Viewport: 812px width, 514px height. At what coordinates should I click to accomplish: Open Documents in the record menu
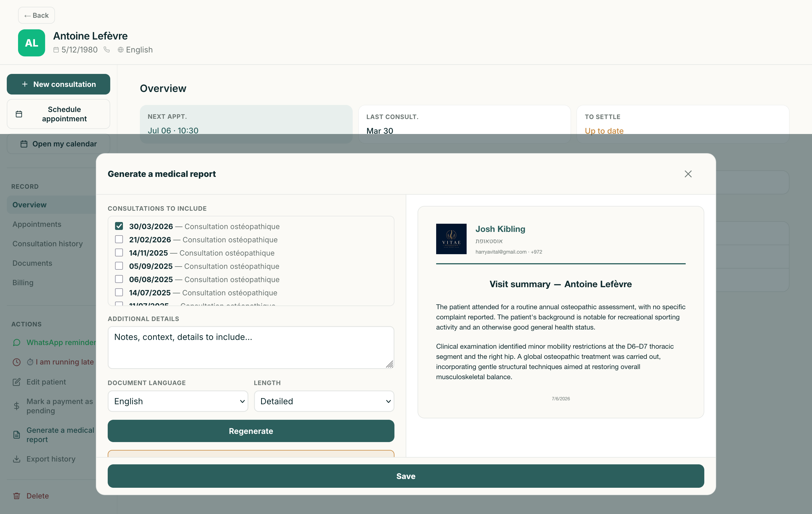coord(32,263)
